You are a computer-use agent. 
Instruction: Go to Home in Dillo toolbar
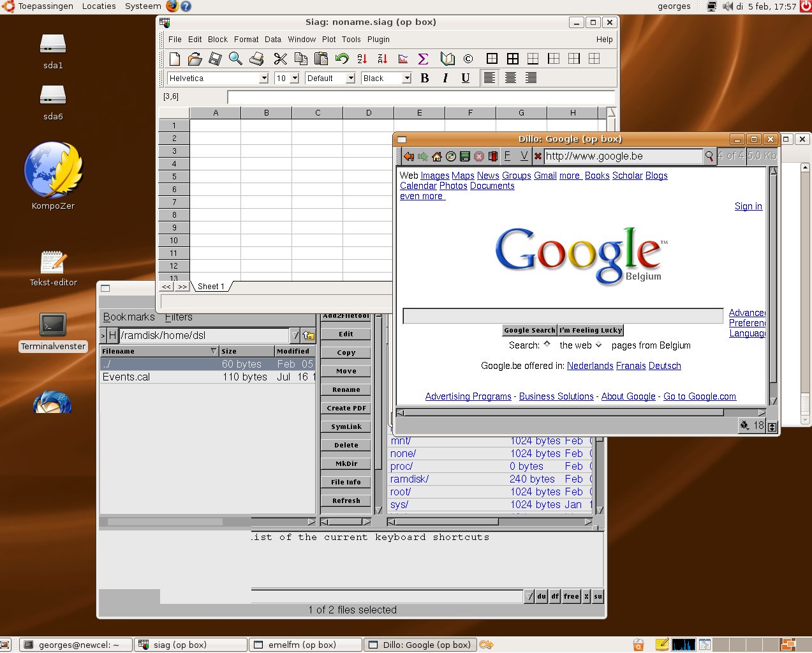[x=437, y=156]
